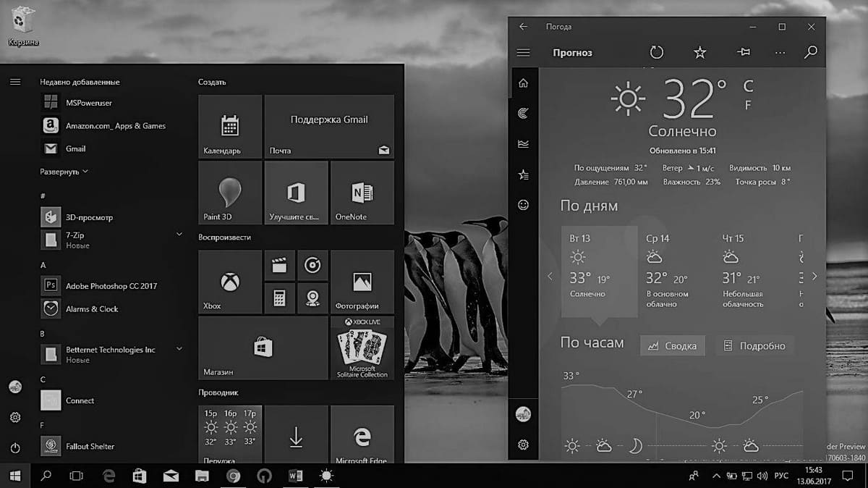Click the Power button in Start menu
The height and width of the screenshot is (488, 868).
(15, 448)
